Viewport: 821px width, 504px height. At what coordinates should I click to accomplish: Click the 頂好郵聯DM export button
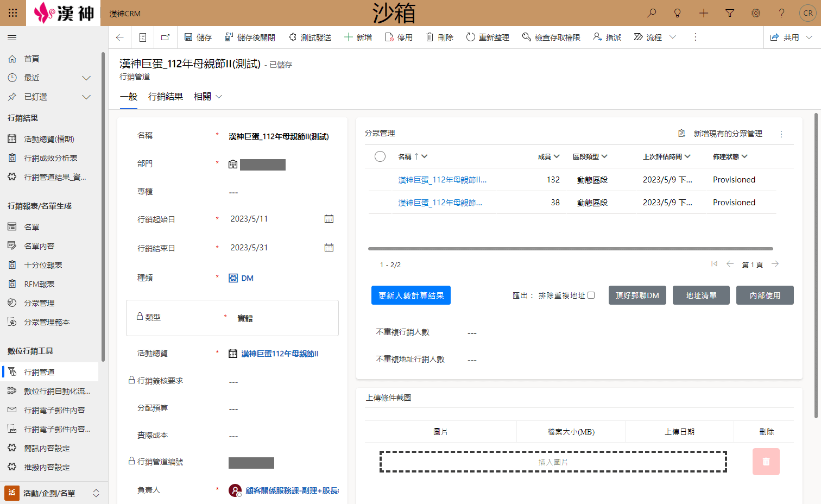pos(637,295)
